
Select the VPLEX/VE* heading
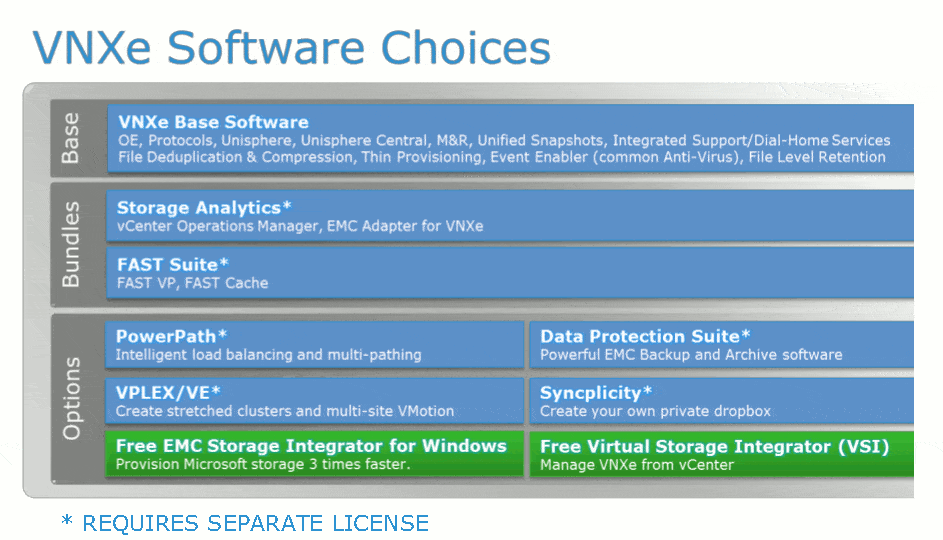168,393
